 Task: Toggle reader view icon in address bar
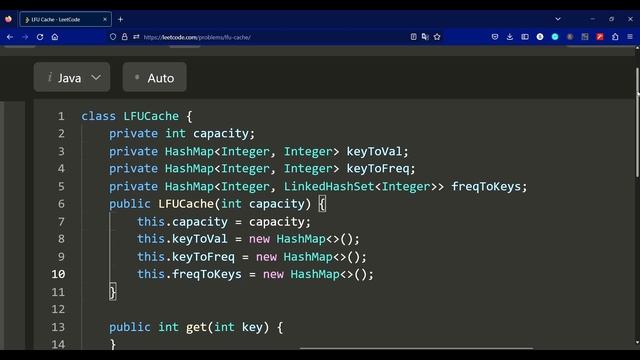[413, 37]
